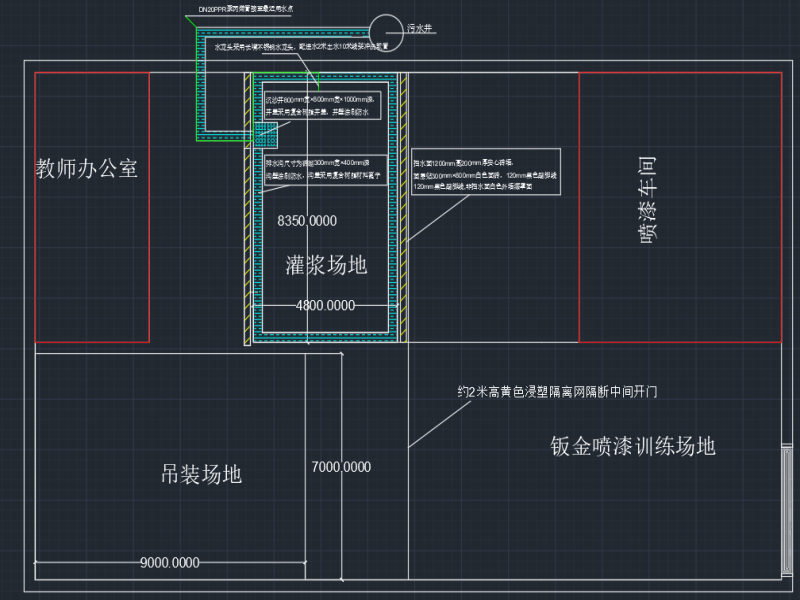Click the 7000.0000 dimension text
Viewport: 800px width, 600px height.
pos(341,466)
